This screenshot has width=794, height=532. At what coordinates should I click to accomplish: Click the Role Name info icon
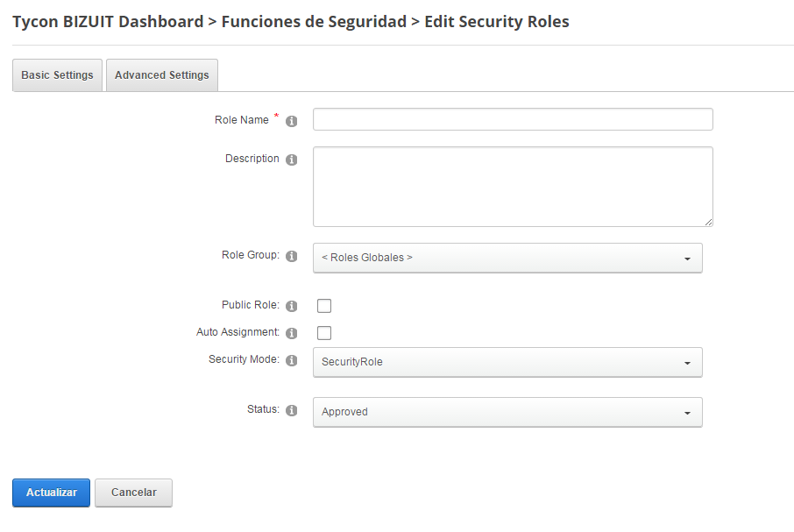(x=291, y=121)
